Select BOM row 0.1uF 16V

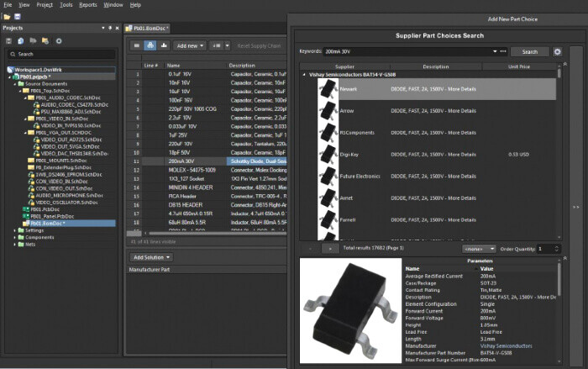(x=207, y=74)
